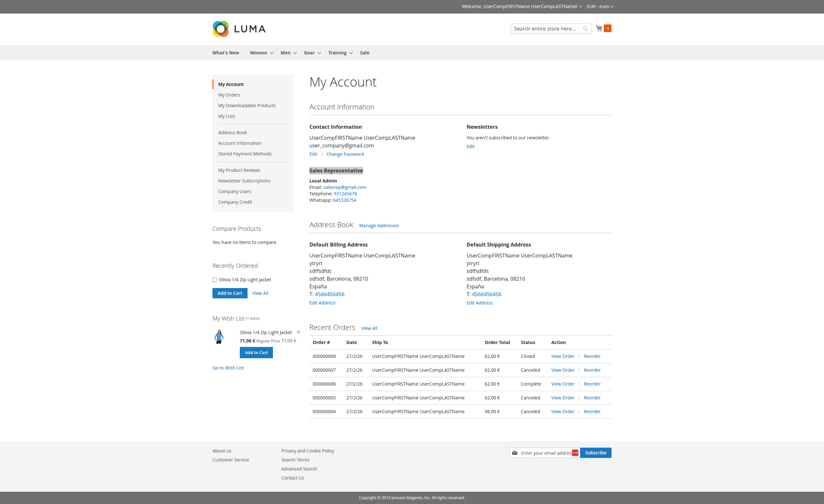This screenshot has width=824, height=504.
Task: Check the Olivia 1/4 Zip Light Jacket checkbox
Action: point(214,280)
